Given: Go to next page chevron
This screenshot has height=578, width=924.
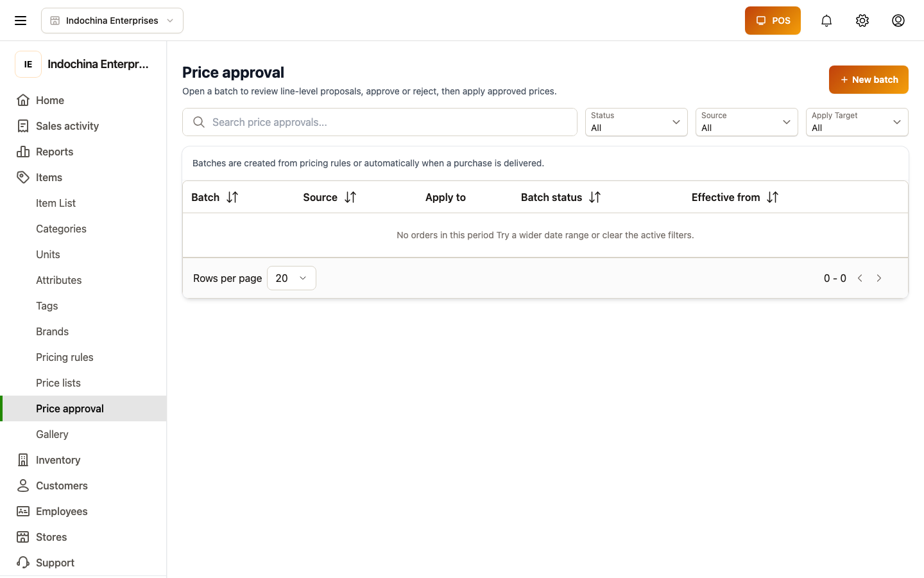Looking at the screenshot, I should pos(879,278).
